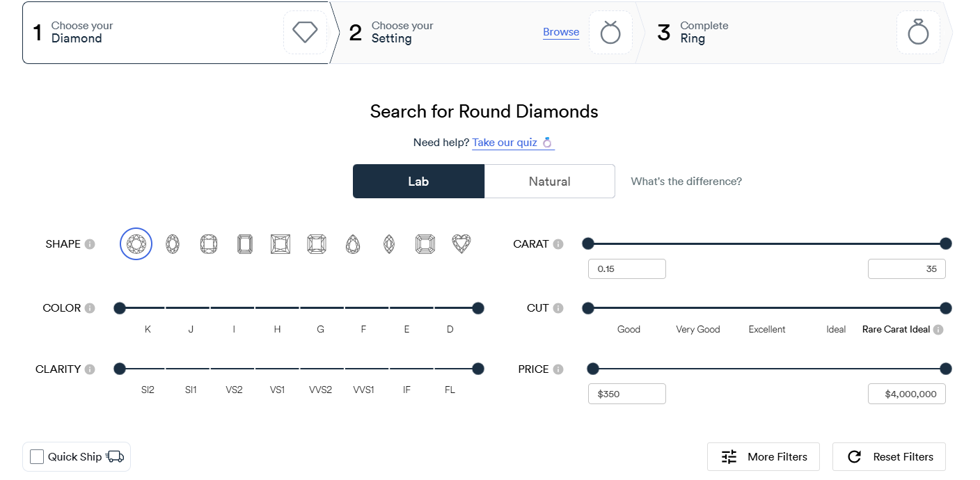Select the Princess diamond shape
980x480 pixels.
pyautogui.click(x=280, y=243)
